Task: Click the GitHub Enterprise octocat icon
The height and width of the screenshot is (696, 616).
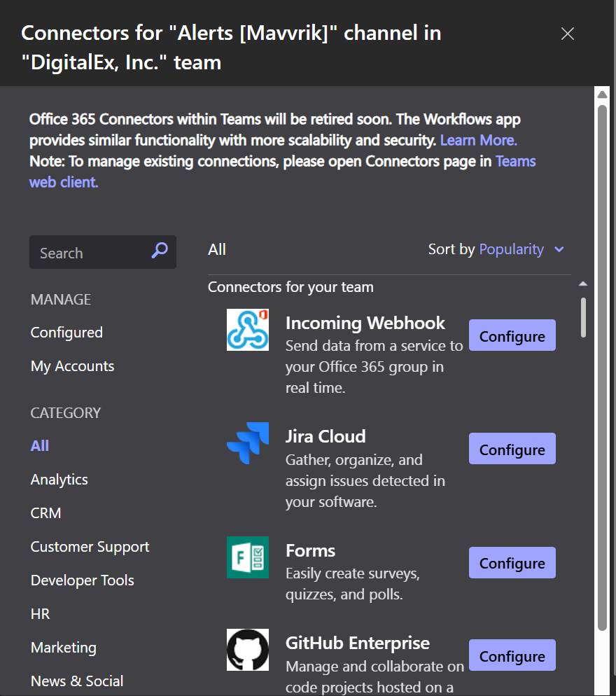Action: click(x=248, y=650)
